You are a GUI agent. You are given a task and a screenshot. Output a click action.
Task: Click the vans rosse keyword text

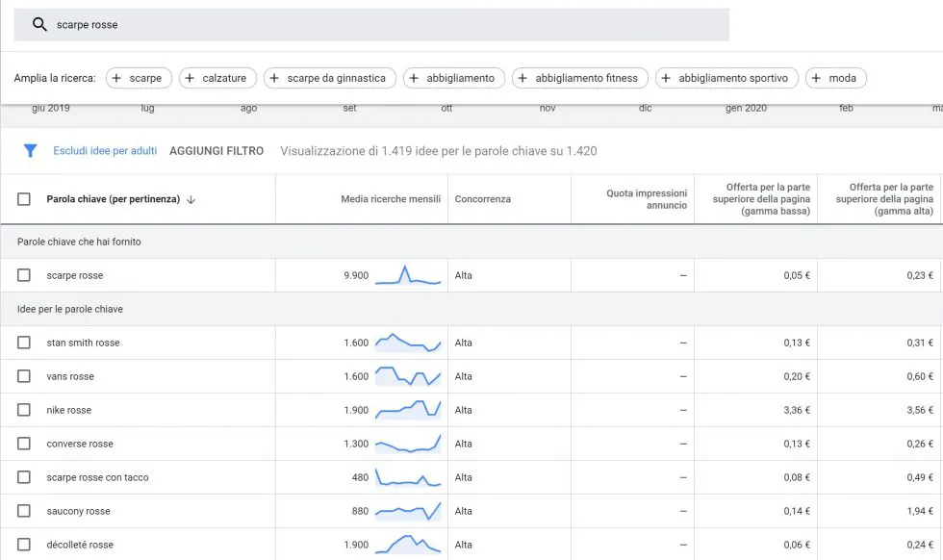tap(70, 376)
